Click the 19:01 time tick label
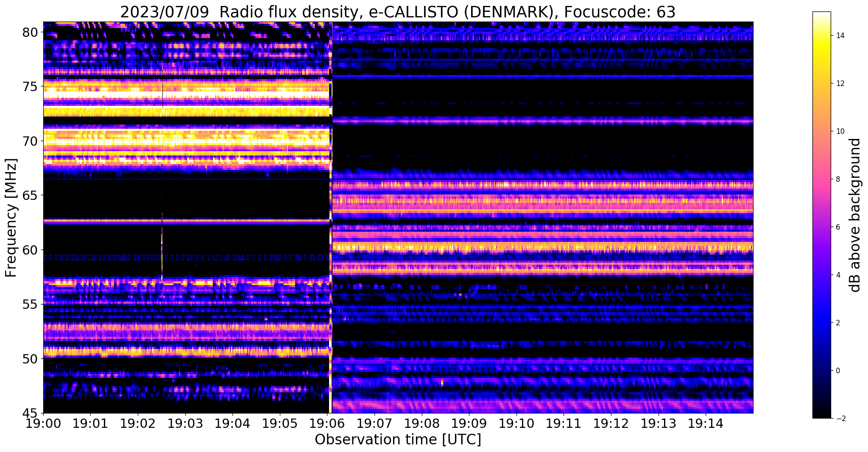Screen dimensions: 868x452 (x=90, y=423)
